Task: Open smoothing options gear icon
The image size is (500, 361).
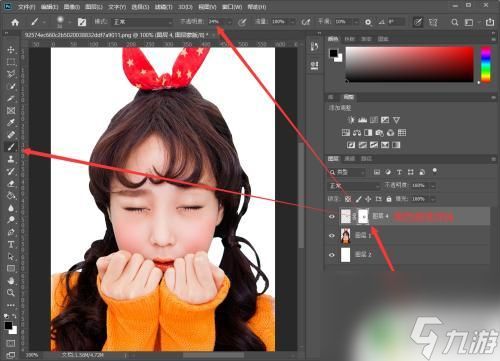Action: click(368, 22)
